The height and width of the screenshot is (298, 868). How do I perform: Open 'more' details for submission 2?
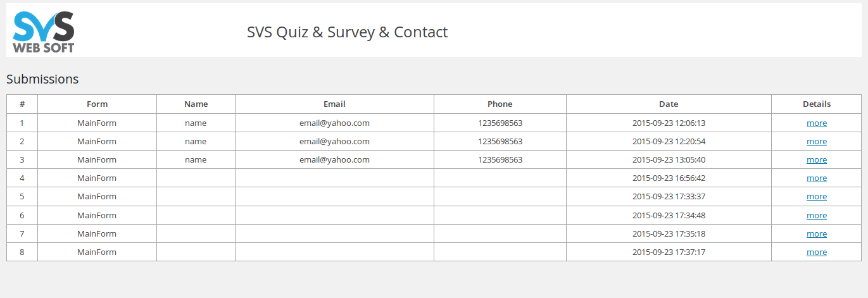(816, 142)
